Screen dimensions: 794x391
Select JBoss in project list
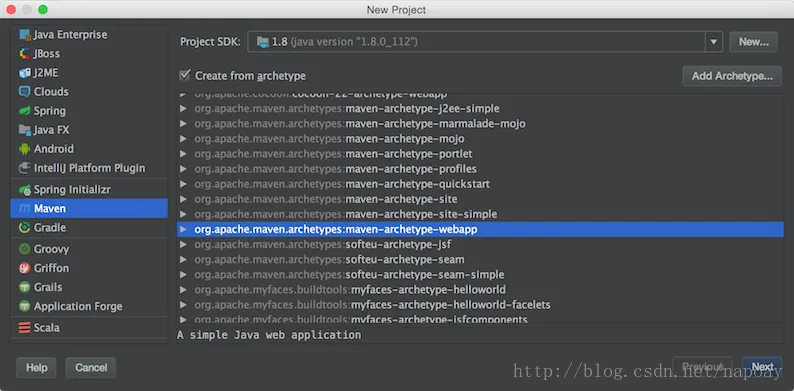89,54
